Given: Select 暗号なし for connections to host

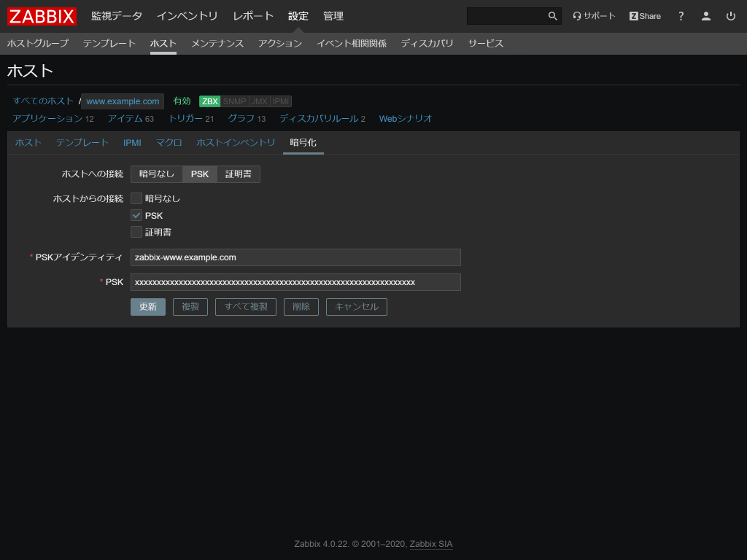Looking at the screenshot, I should (x=157, y=174).
